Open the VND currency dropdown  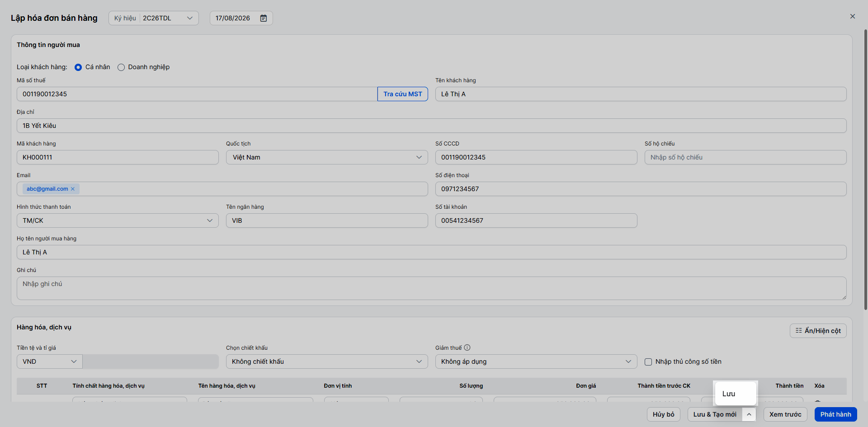click(x=50, y=361)
